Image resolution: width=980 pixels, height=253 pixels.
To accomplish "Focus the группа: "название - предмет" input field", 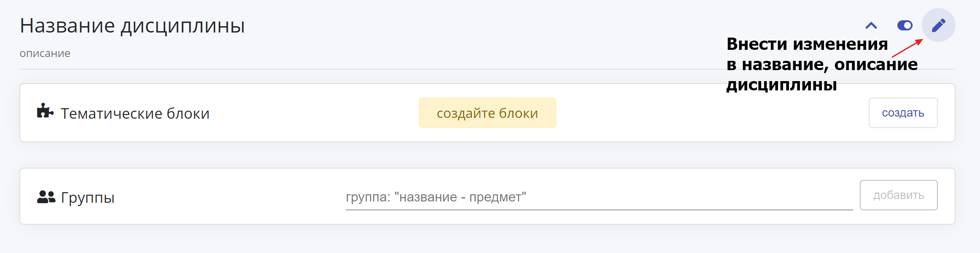I will click(x=599, y=197).
